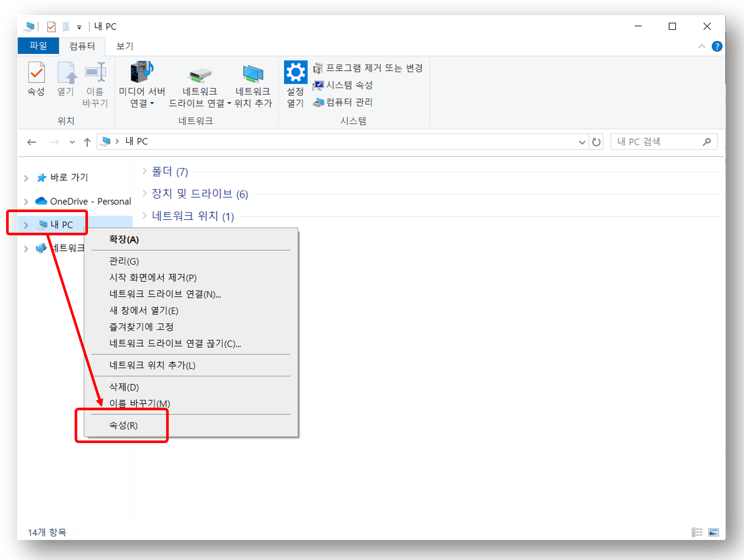Click the 내 PC title bar computer icon

click(x=29, y=27)
